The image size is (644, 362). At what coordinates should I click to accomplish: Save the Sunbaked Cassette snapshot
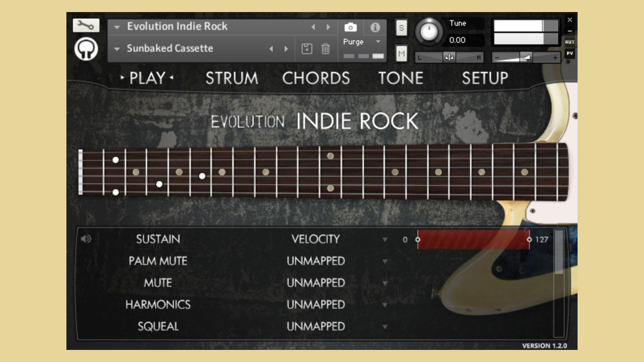pos(306,49)
